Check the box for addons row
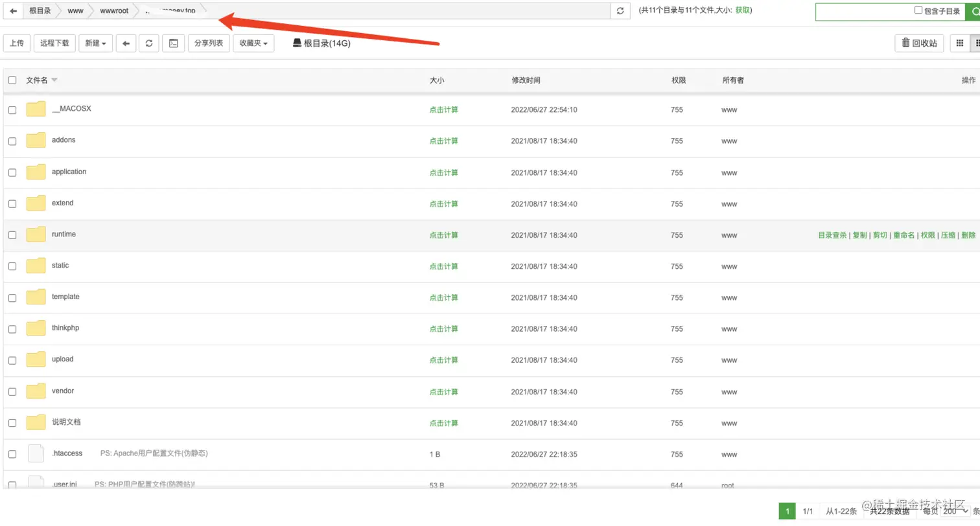This screenshot has width=980, height=526. pos(12,141)
